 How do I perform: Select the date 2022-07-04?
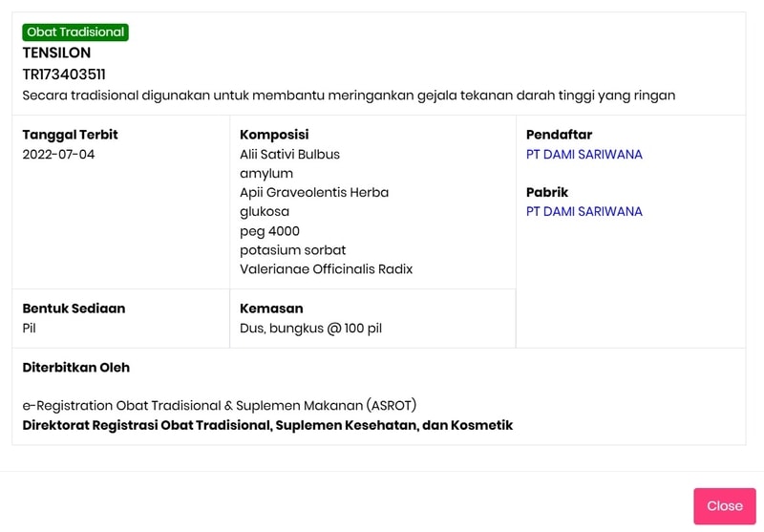click(x=58, y=155)
